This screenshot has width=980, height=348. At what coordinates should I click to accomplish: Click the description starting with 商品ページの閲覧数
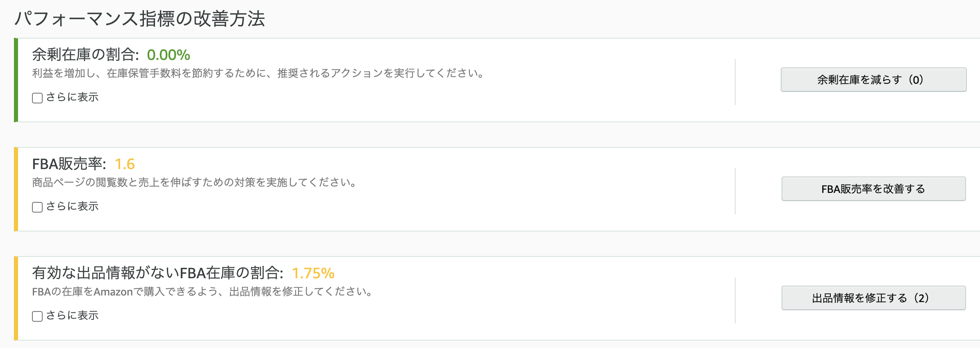[196, 183]
